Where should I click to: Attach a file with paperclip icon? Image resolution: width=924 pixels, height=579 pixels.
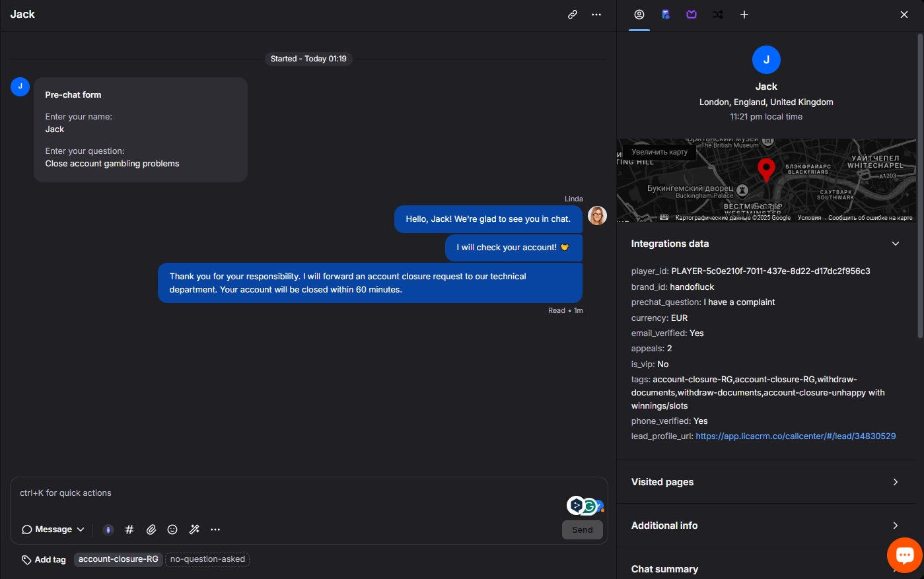pos(151,529)
